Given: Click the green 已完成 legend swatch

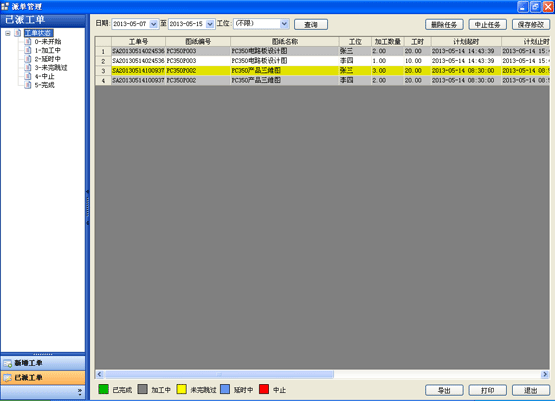Looking at the screenshot, I should tap(103, 389).
